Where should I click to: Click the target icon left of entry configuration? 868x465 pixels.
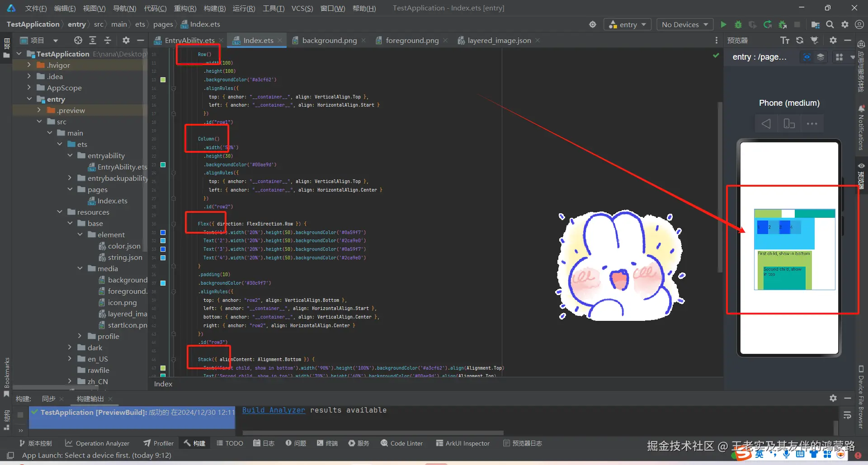click(593, 24)
